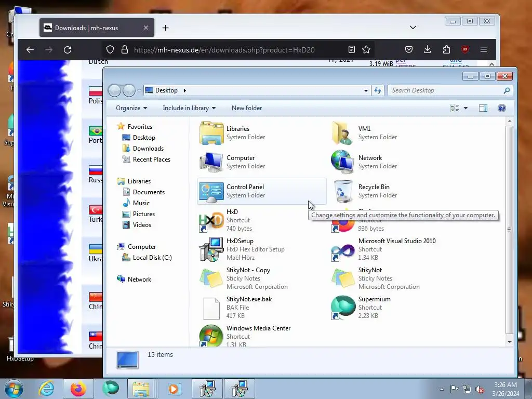Image resolution: width=532 pixels, height=399 pixels.
Task: Select Pictures library in navigation pane
Action: [143, 214]
